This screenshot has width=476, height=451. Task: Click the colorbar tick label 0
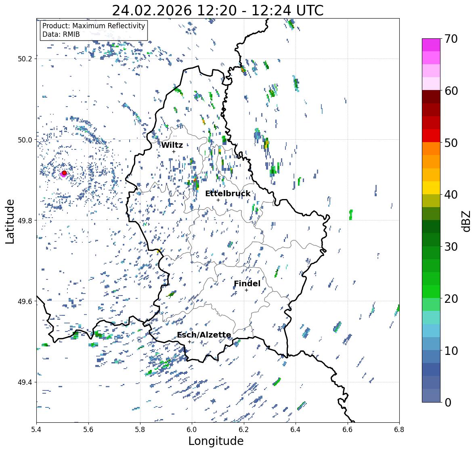point(448,403)
